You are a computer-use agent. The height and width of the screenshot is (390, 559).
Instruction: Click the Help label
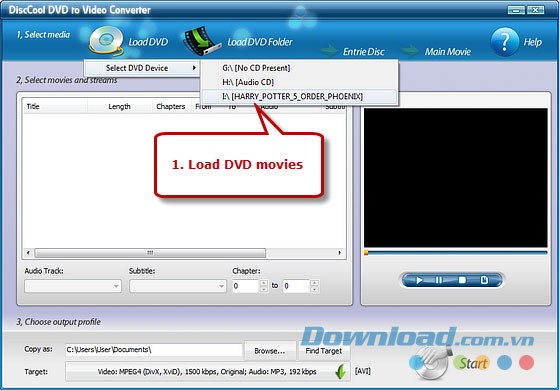coord(533,42)
